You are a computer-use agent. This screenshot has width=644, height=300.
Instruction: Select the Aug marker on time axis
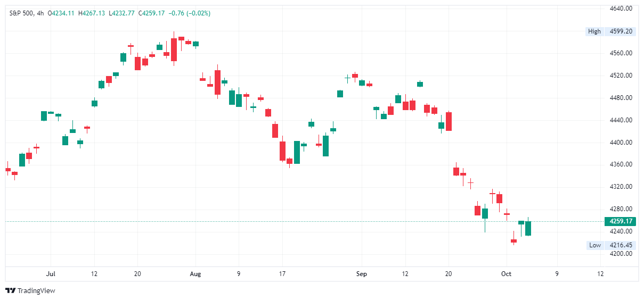tap(195, 274)
